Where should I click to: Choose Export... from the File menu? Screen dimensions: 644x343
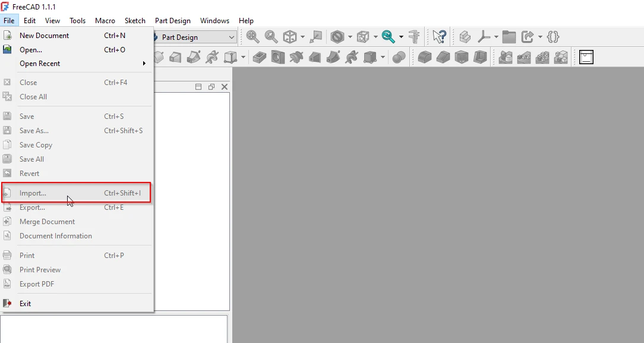[x=77, y=207]
